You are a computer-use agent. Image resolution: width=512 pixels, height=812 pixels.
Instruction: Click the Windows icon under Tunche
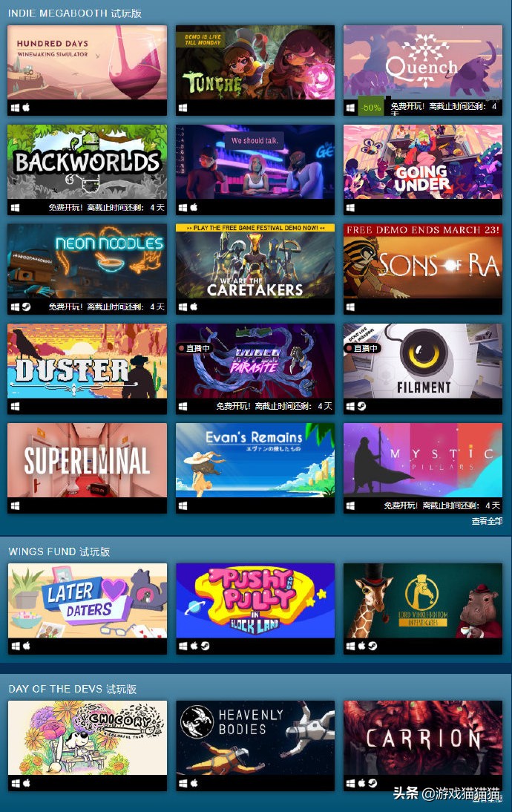point(183,108)
